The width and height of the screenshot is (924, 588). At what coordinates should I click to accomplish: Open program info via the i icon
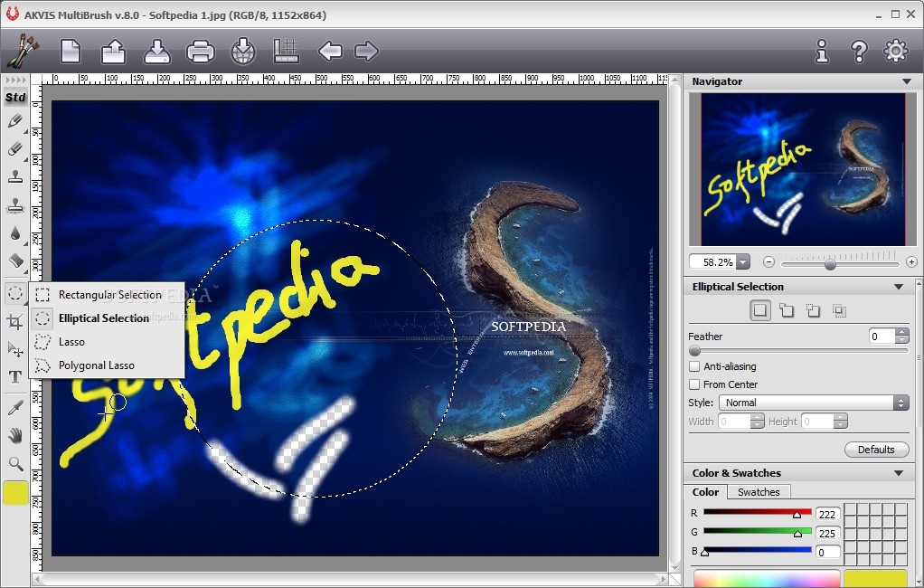coord(822,52)
